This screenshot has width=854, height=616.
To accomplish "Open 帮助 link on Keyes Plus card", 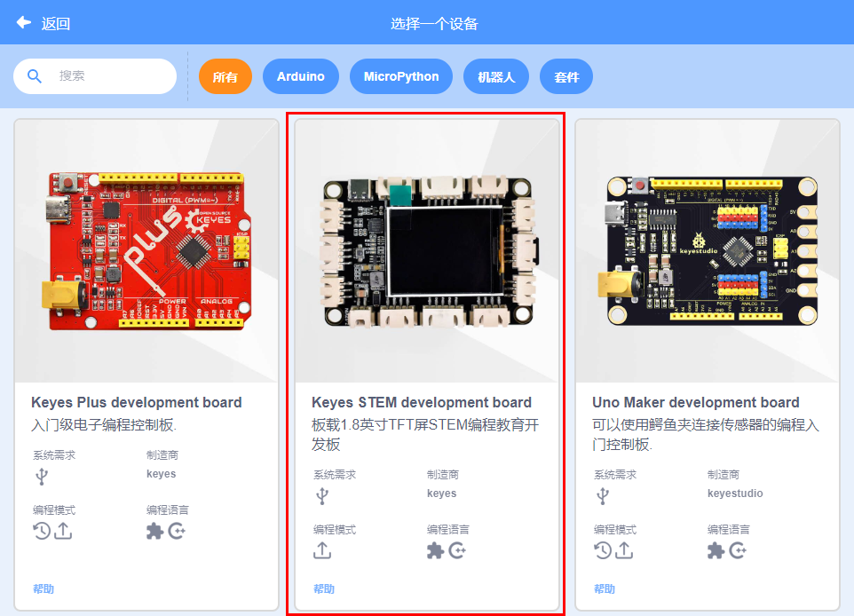I will click(43, 588).
